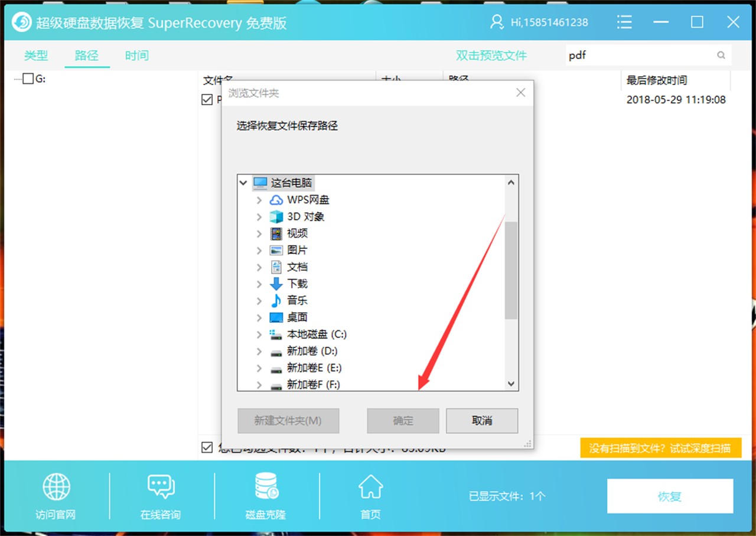Uncheck the PDF file checkbox
The height and width of the screenshot is (536, 756).
(x=206, y=99)
